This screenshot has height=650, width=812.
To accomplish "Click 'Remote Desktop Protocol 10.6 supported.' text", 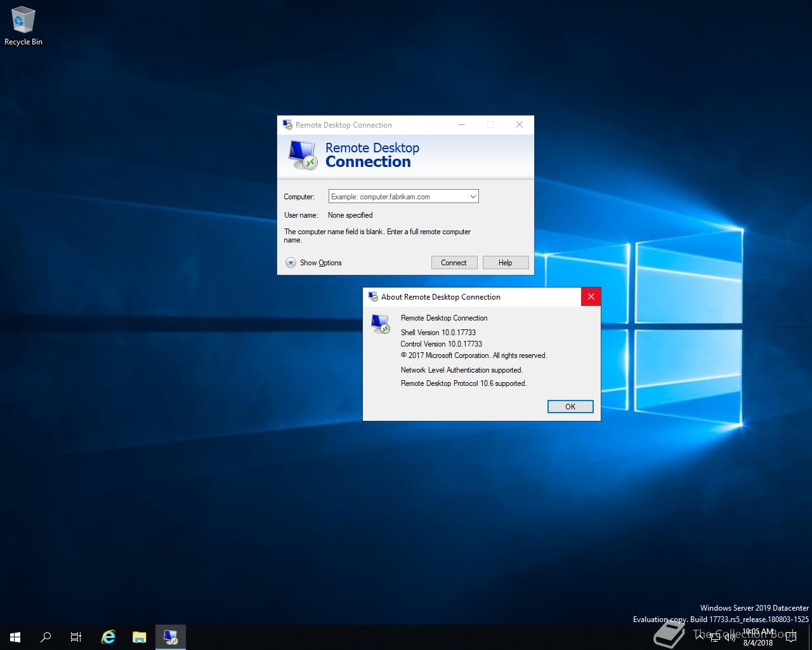I will tap(464, 383).
